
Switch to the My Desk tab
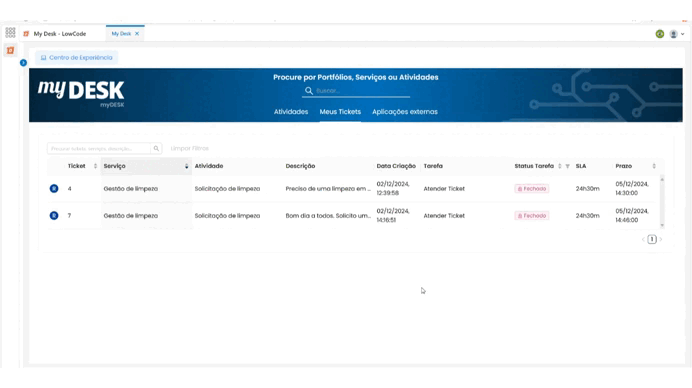coord(121,34)
